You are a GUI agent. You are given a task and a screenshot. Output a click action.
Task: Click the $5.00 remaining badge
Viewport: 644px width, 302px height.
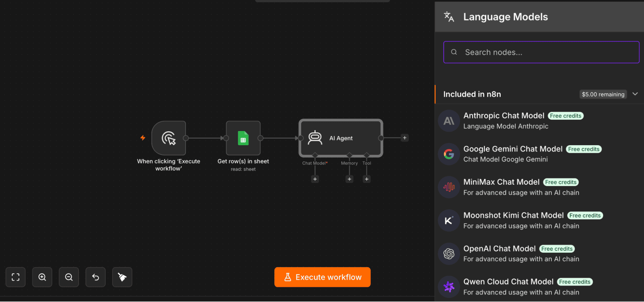[x=603, y=94]
